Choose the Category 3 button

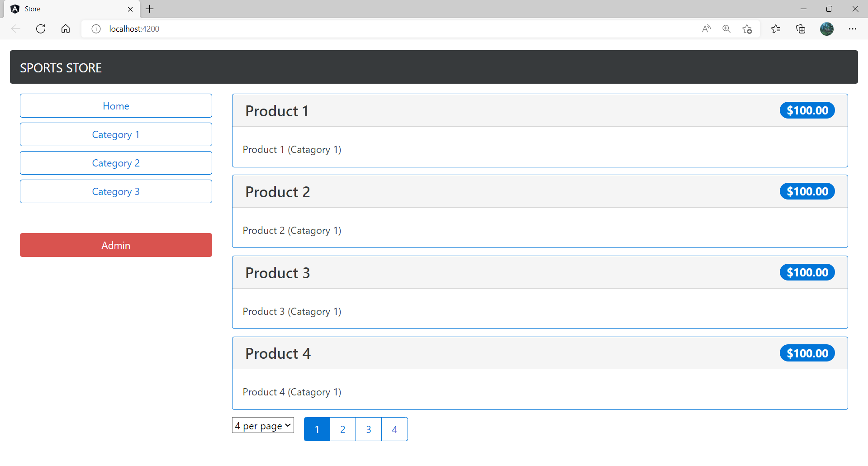coord(116,191)
